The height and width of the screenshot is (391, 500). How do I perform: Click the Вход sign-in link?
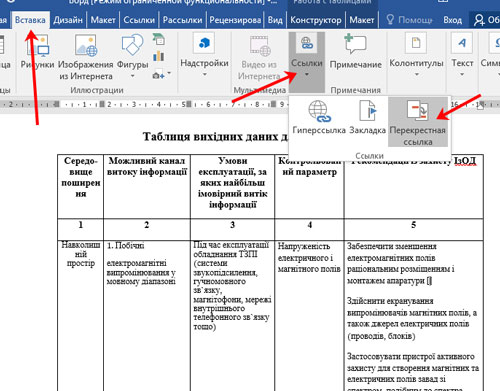tap(452, 20)
